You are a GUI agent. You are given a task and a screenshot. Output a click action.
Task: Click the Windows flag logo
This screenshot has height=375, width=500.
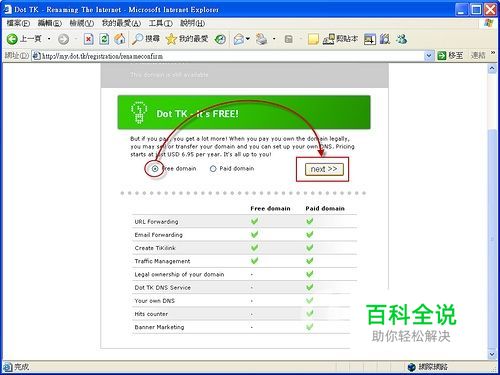point(489,23)
